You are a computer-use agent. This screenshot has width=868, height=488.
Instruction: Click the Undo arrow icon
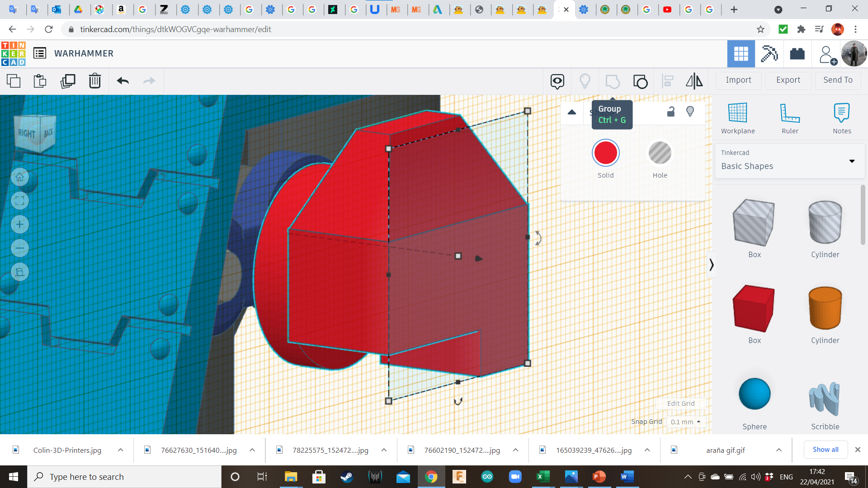[123, 81]
